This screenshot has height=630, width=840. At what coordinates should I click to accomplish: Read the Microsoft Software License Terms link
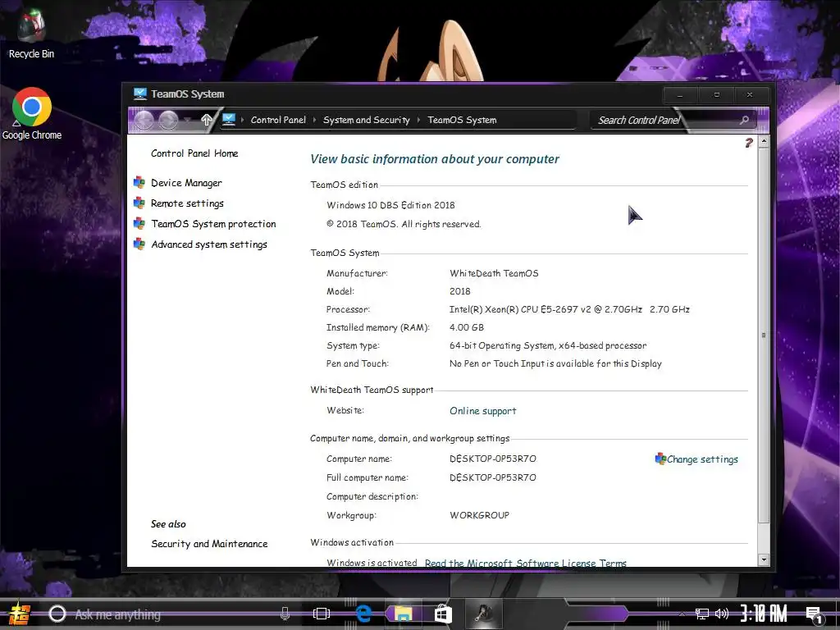tap(526, 563)
